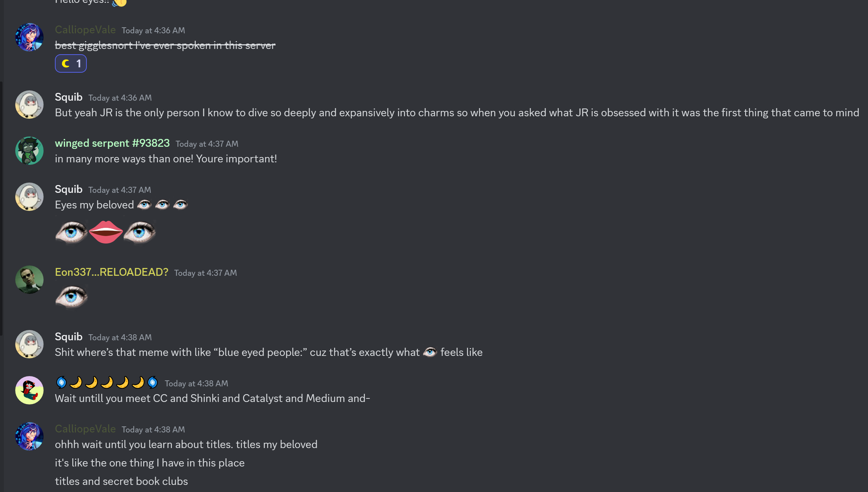Click CalliopeVale's avatar at the 4:36 AM message
The height and width of the screenshot is (492, 868).
(x=29, y=37)
